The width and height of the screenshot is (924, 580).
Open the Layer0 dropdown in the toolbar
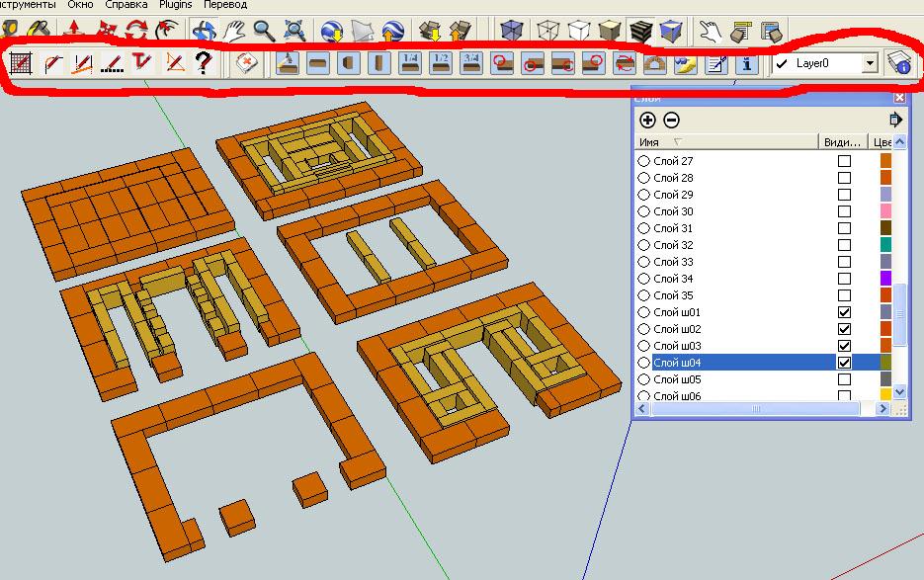point(870,63)
